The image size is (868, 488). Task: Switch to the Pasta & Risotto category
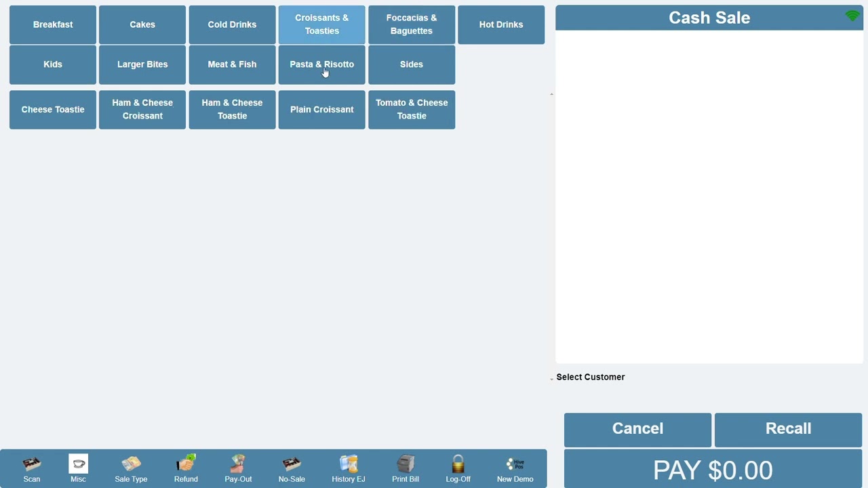pyautogui.click(x=322, y=65)
